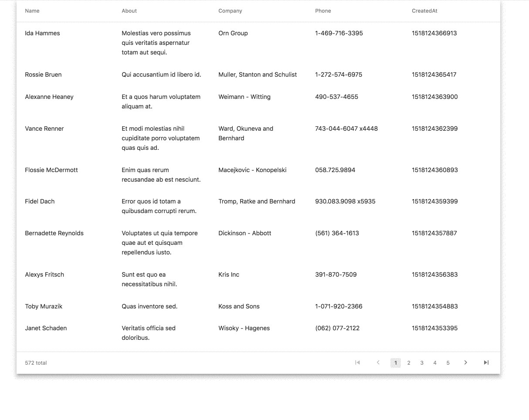
Task: Click the Phone column header
Action: pyautogui.click(x=323, y=11)
